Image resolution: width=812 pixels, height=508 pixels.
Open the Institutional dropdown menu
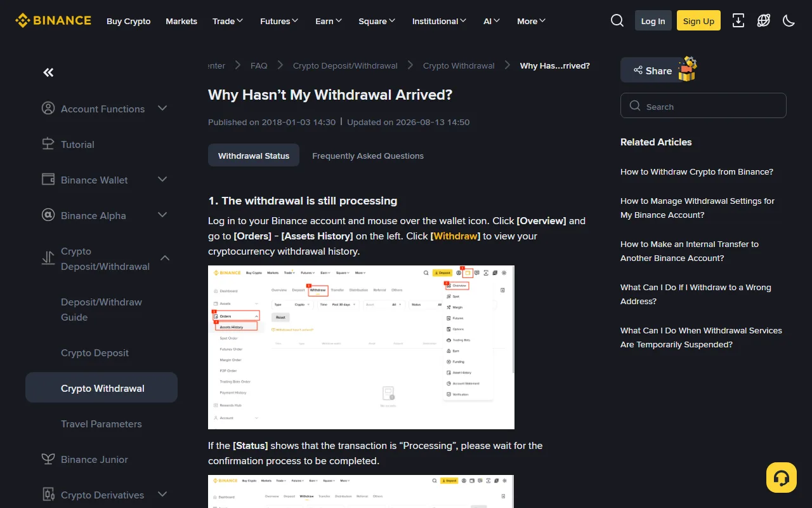439,21
